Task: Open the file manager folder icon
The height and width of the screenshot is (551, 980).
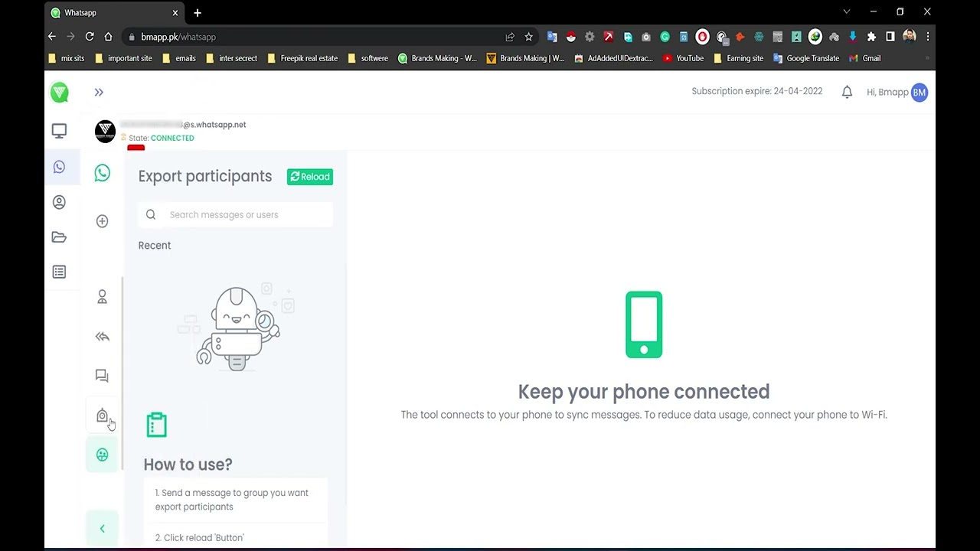Action: (x=59, y=237)
